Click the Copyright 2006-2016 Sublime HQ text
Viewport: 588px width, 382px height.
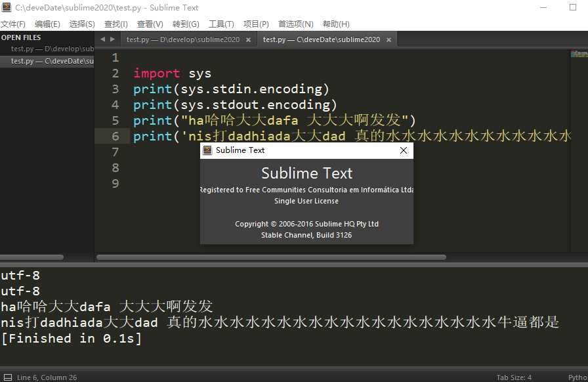pos(306,224)
